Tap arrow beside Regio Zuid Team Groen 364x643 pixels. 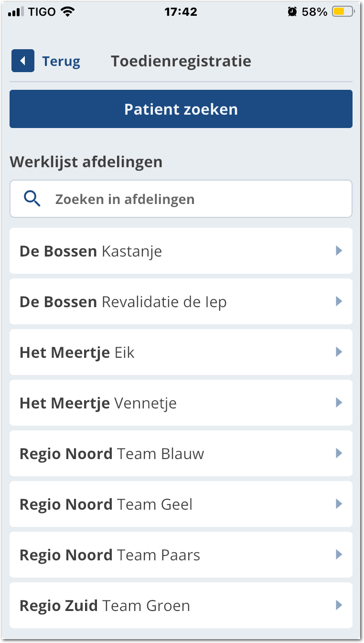tap(339, 605)
